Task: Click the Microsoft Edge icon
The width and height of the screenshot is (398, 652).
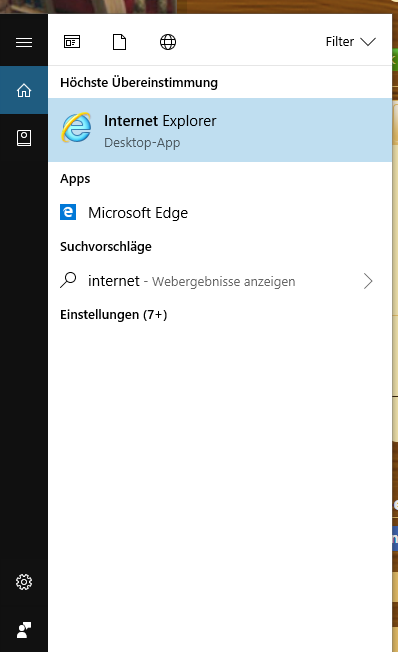Action: [68, 212]
